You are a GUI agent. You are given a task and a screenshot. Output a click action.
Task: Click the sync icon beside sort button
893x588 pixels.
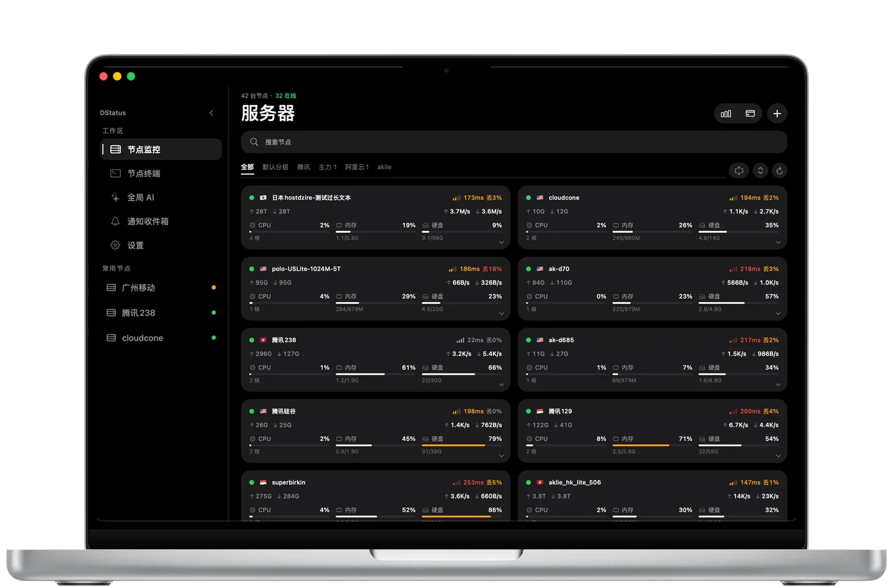(739, 171)
